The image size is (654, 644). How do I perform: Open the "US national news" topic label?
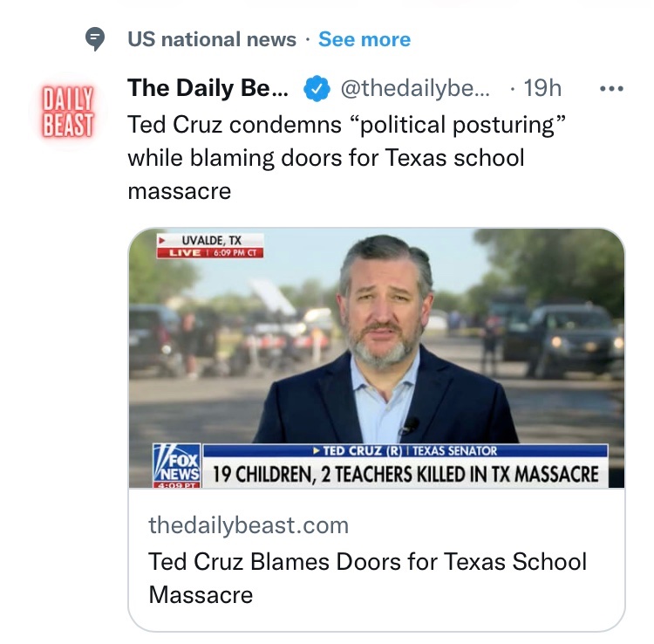[x=212, y=39]
